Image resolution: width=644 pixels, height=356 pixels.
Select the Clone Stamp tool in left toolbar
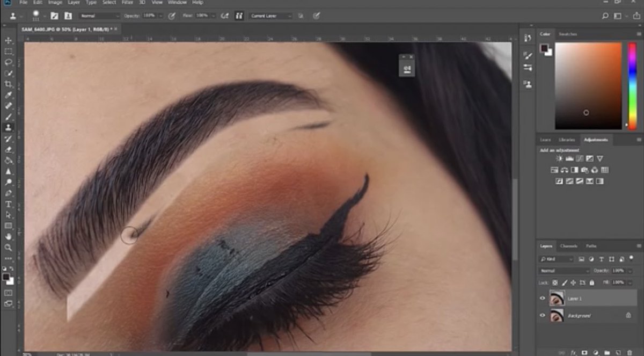coord(9,128)
